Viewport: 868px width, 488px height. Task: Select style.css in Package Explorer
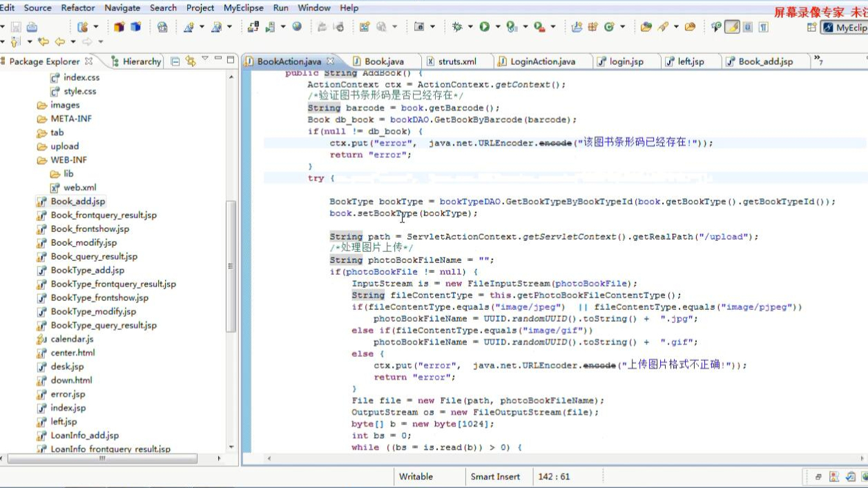click(80, 91)
